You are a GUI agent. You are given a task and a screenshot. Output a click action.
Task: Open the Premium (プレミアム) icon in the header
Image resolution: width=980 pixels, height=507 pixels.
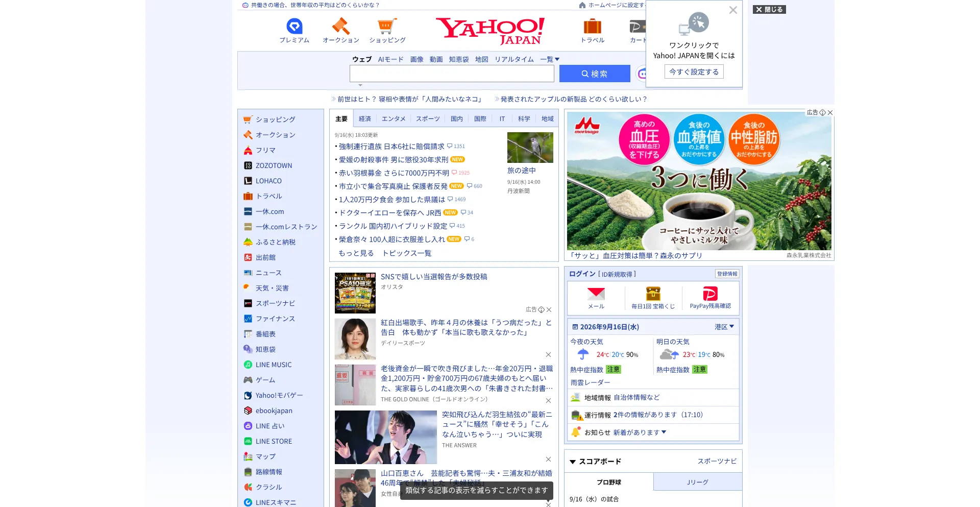click(x=295, y=26)
